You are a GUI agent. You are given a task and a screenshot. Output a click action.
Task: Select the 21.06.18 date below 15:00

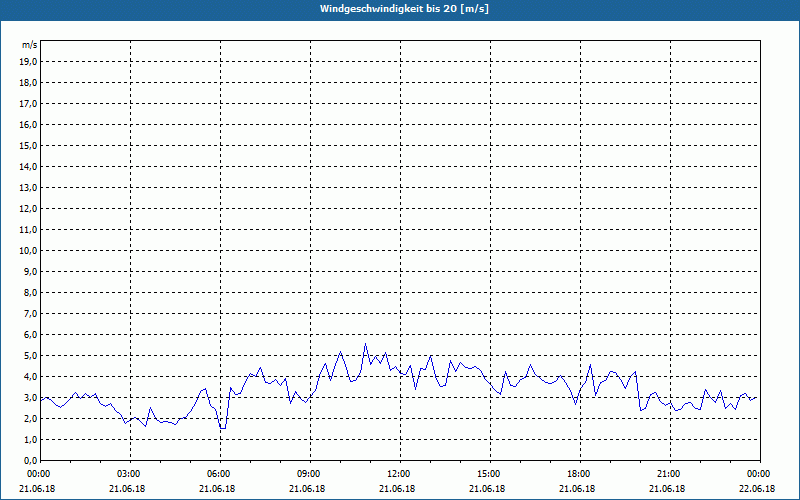pos(488,488)
